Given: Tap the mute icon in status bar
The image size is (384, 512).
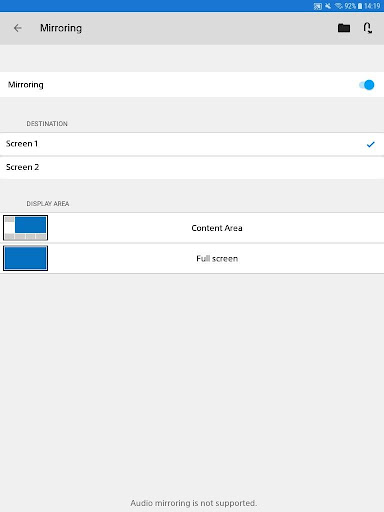Looking at the screenshot, I should (328, 6).
